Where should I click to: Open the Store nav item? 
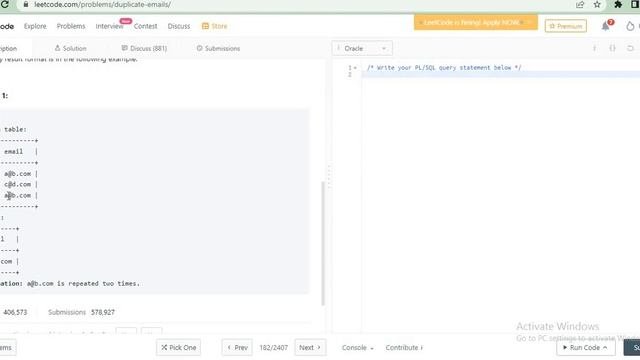pos(215,26)
